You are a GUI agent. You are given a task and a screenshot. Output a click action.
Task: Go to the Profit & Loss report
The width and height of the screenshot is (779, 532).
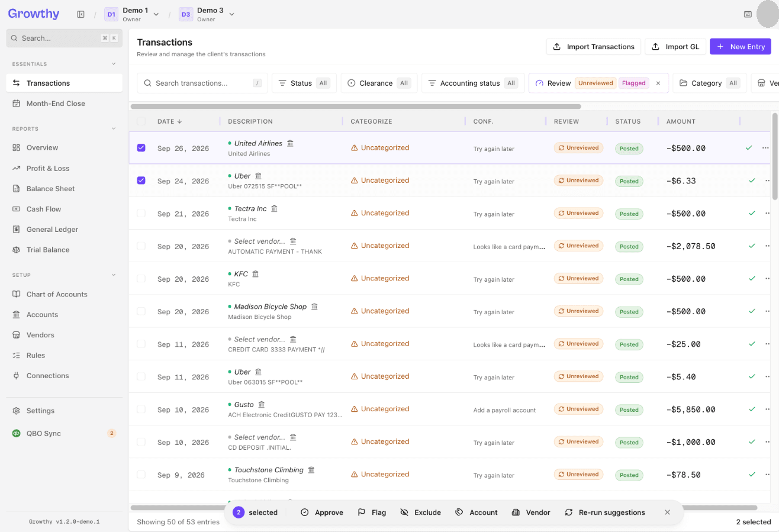click(64, 168)
